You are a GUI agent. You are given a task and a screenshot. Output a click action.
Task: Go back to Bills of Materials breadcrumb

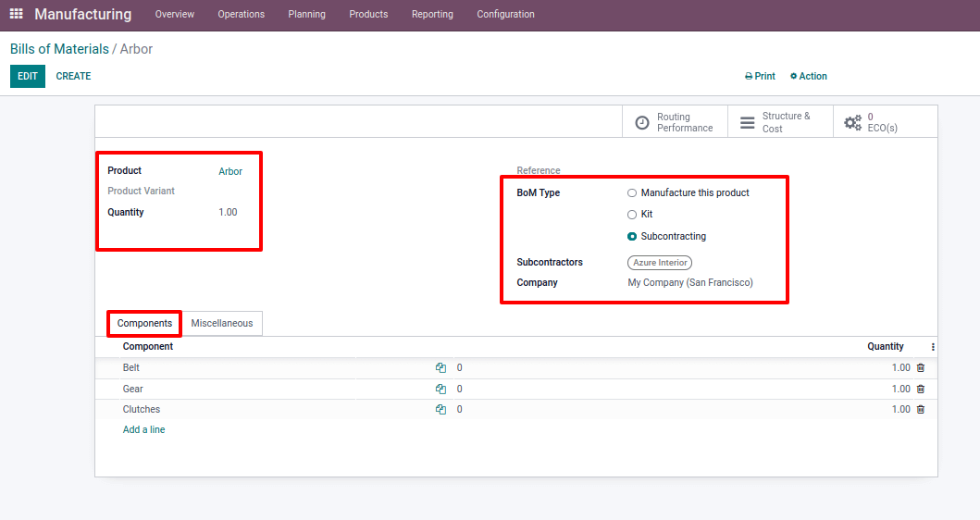59,49
